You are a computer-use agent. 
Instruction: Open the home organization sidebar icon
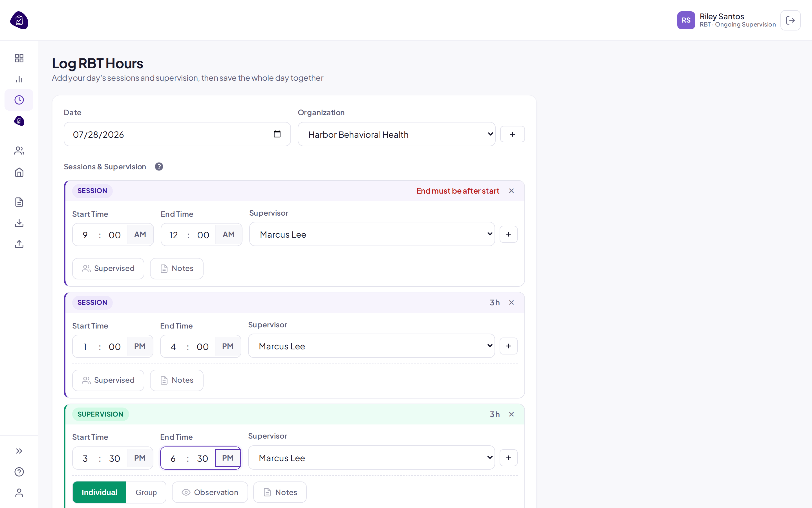click(x=19, y=172)
